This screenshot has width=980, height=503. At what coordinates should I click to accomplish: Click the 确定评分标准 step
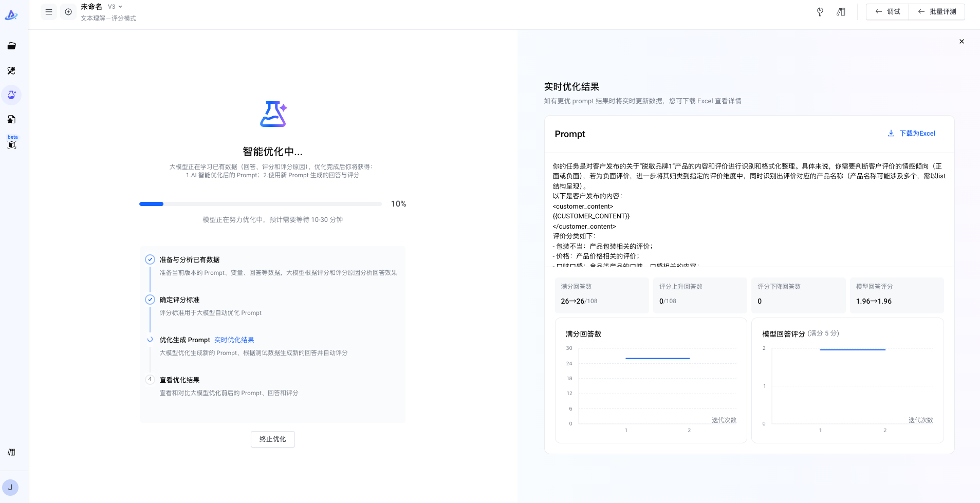point(179,300)
